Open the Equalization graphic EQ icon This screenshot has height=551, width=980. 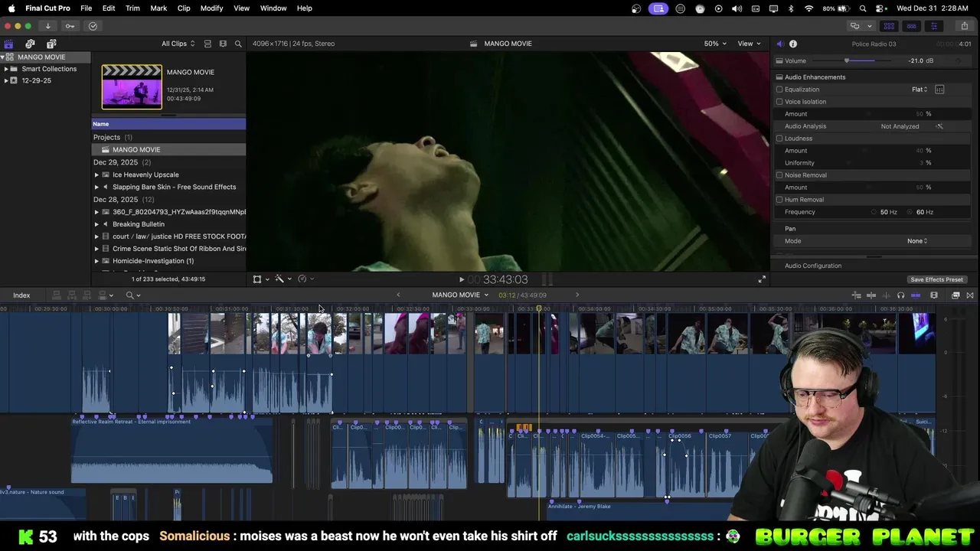(x=939, y=90)
